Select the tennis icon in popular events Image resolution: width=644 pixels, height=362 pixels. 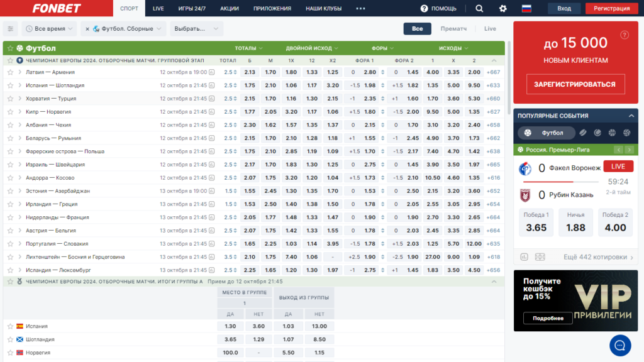coord(597,133)
